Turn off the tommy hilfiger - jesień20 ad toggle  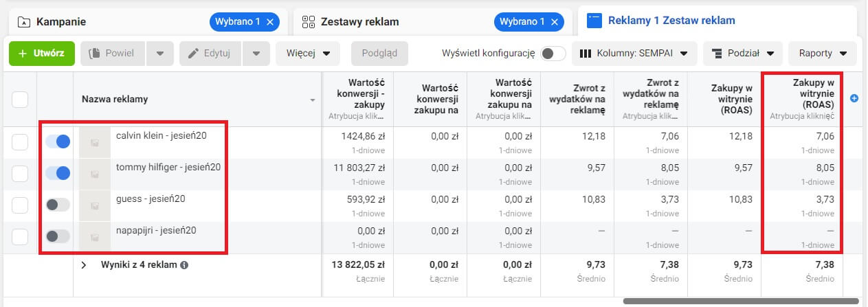[58, 173]
